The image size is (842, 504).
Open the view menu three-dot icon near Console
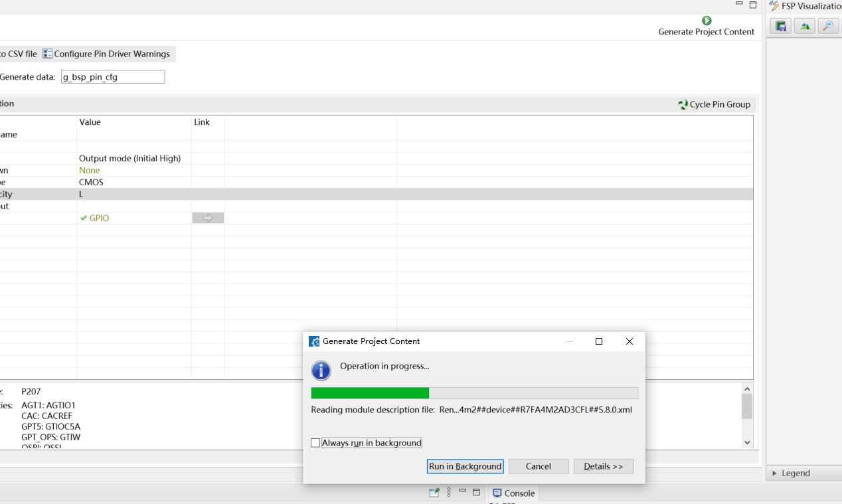tap(449, 493)
